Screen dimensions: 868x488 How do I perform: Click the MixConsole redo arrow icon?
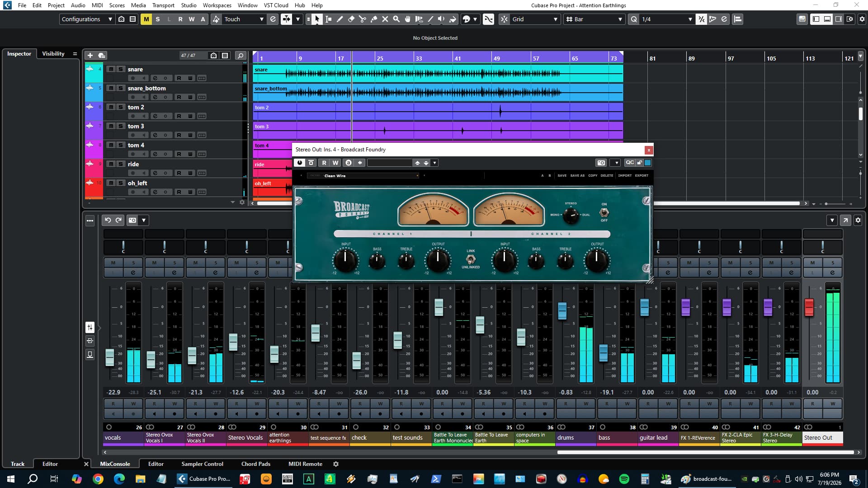[118, 220]
